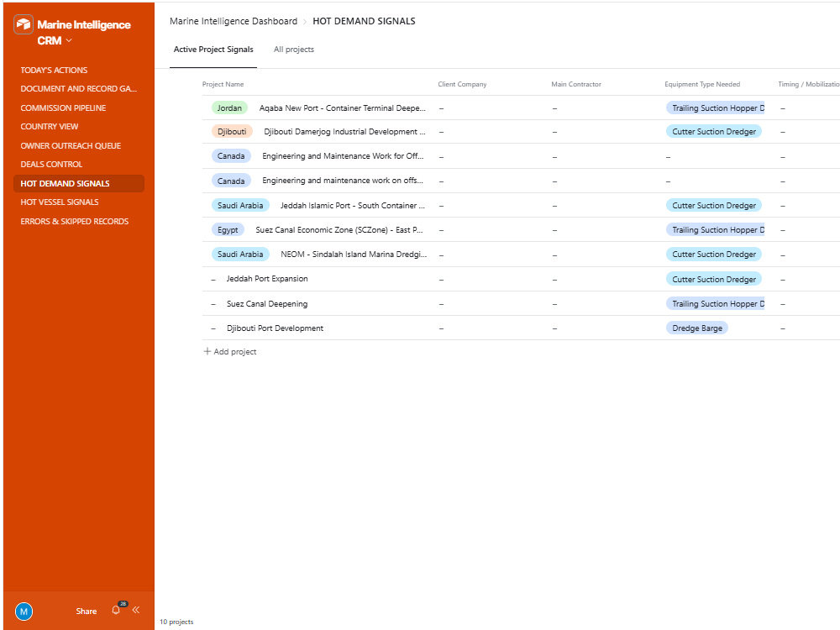
Task: Click the Jordan country tag
Action: tap(229, 108)
